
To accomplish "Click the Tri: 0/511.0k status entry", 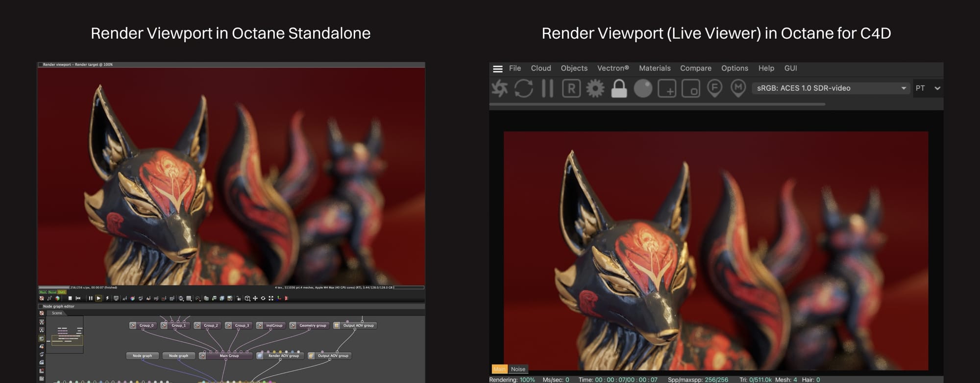I will click(x=755, y=380).
